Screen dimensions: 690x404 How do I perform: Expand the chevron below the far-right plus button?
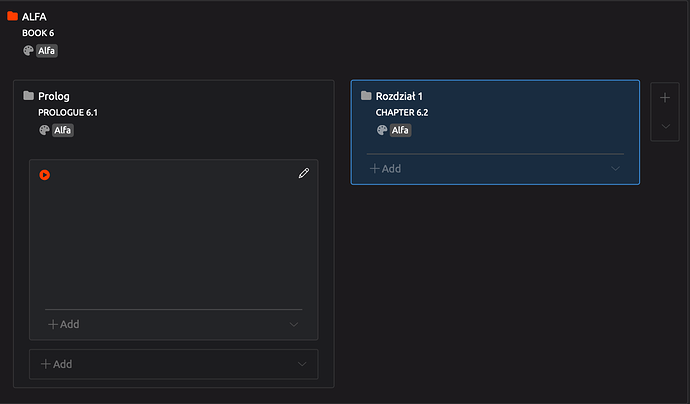(664, 127)
